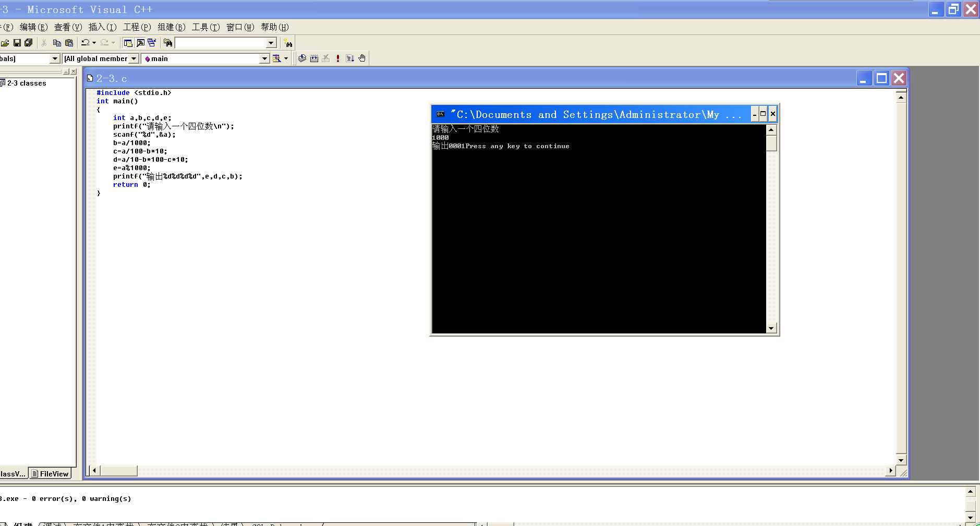980x526 pixels.
Task: Click the Save All icon
Action: (29, 43)
